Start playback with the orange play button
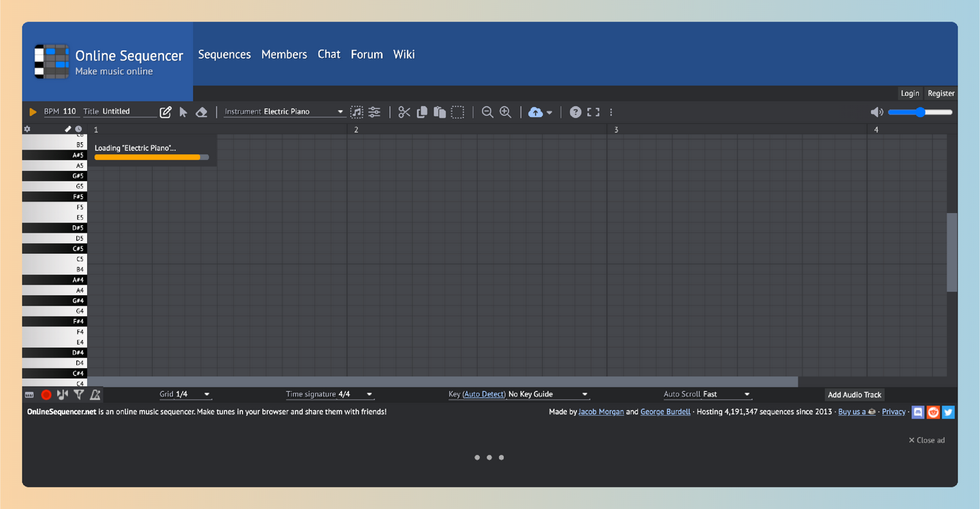The height and width of the screenshot is (509, 980). pos(33,112)
